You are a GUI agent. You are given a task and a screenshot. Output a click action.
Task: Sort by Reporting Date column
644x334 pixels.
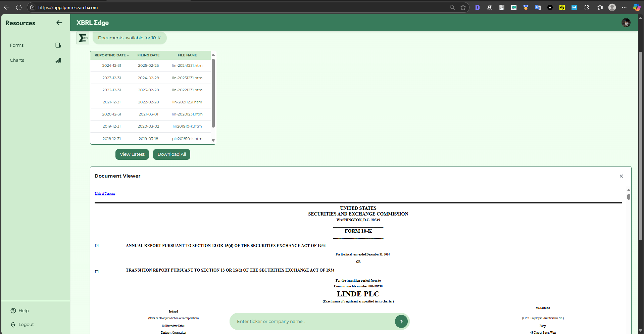111,55
